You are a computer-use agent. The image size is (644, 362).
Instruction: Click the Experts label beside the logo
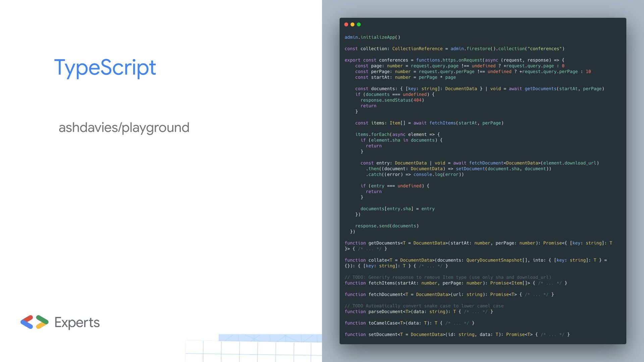pyautogui.click(x=77, y=322)
